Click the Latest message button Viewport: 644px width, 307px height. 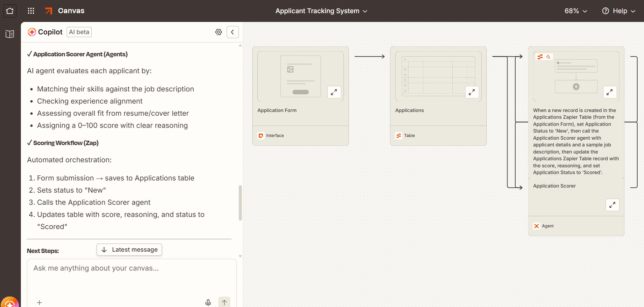pos(129,249)
